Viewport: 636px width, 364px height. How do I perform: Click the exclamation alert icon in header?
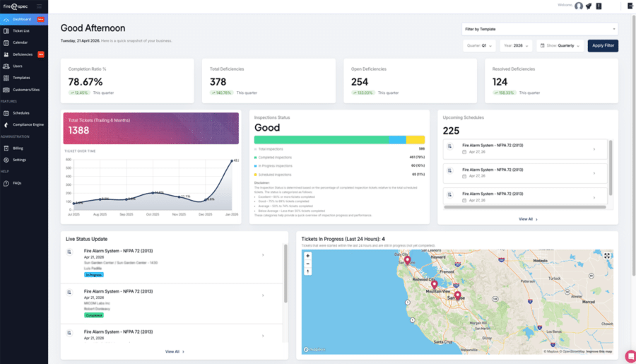pyautogui.click(x=599, y=6)
